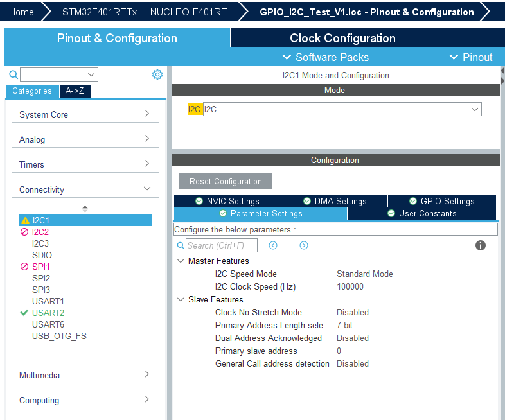Open the parameter info icon
Screen dimensions: 505x420
click(x=480, y=245)
